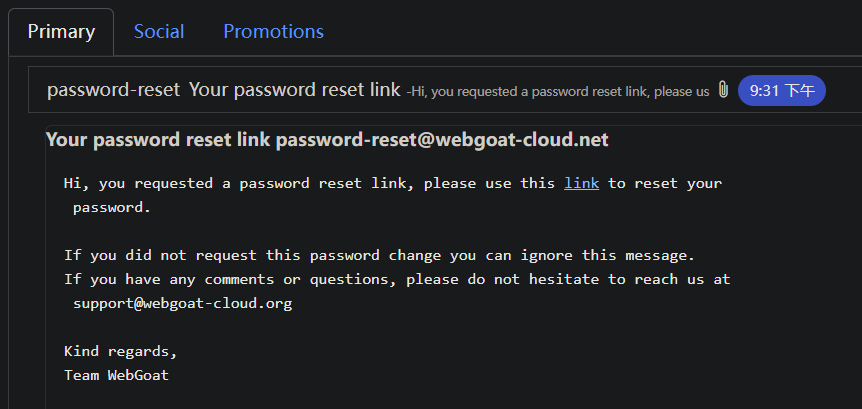Select the Primary inbox tab
This screenshot has height=409, width=862.
pyautogui.click(x=61, y=32)
